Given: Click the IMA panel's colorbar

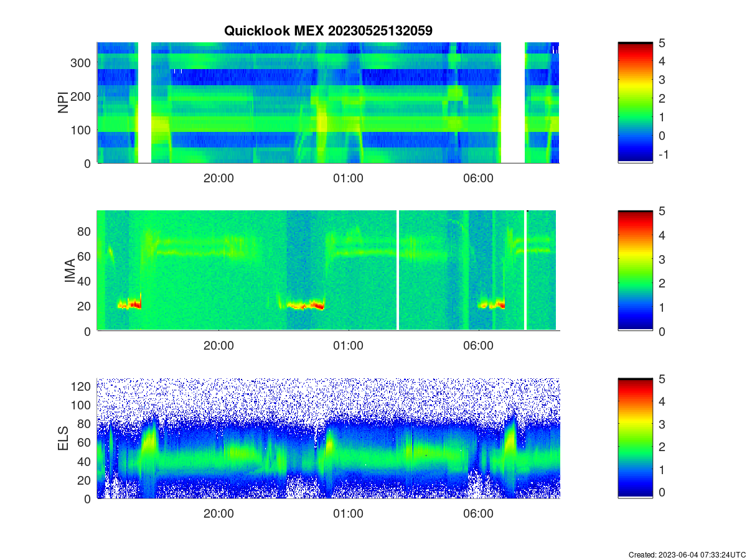Looking at the screenshot, I should (x=635, y=271).
